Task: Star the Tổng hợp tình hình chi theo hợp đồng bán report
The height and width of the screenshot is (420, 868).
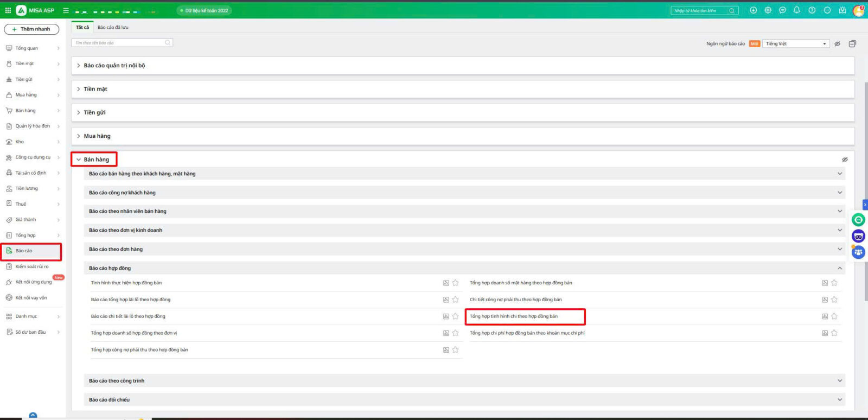Action: [834, 316]
